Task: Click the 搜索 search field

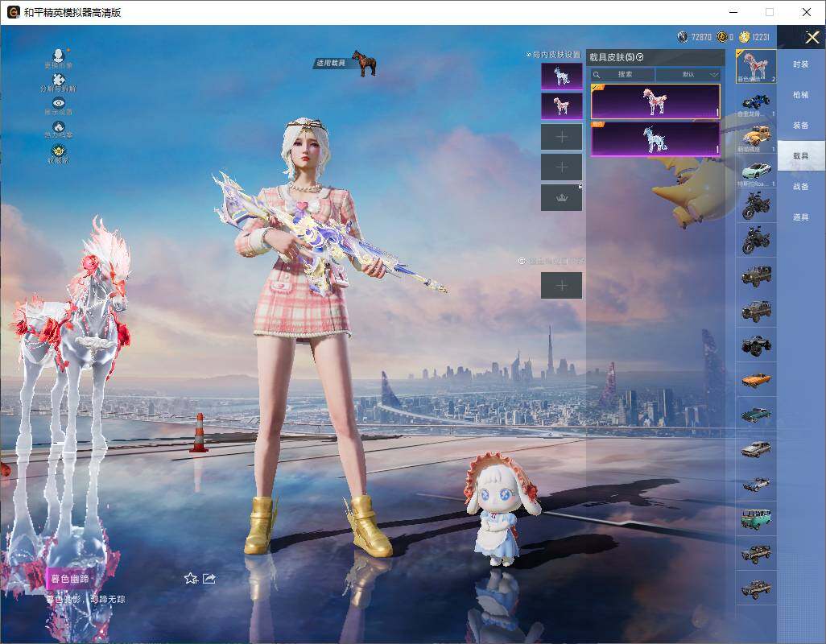Action: pos(622,74)
